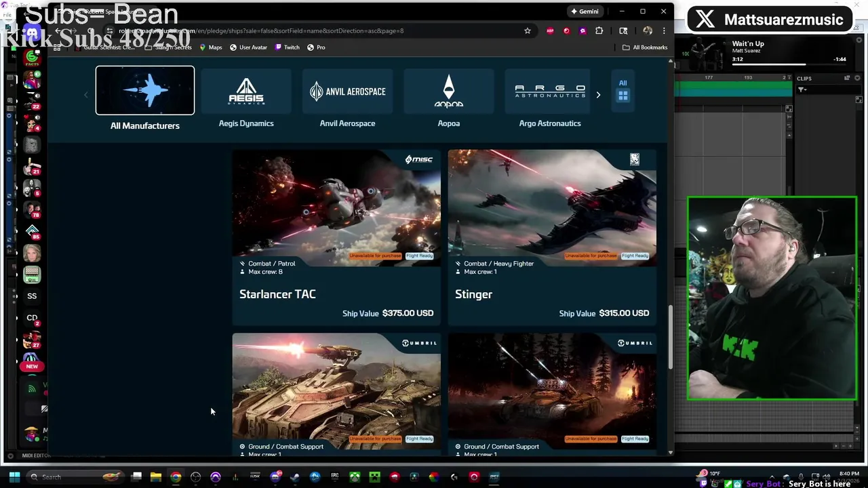This screenshot has width=868, height=488.
Task: Click the browser address bar URL
Action: click(261, 30)
